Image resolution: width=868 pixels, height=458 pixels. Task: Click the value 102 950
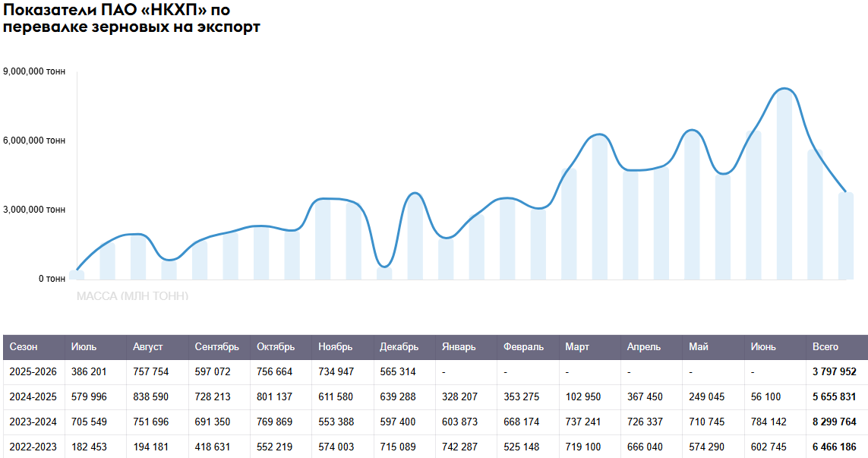pos(583,396)
